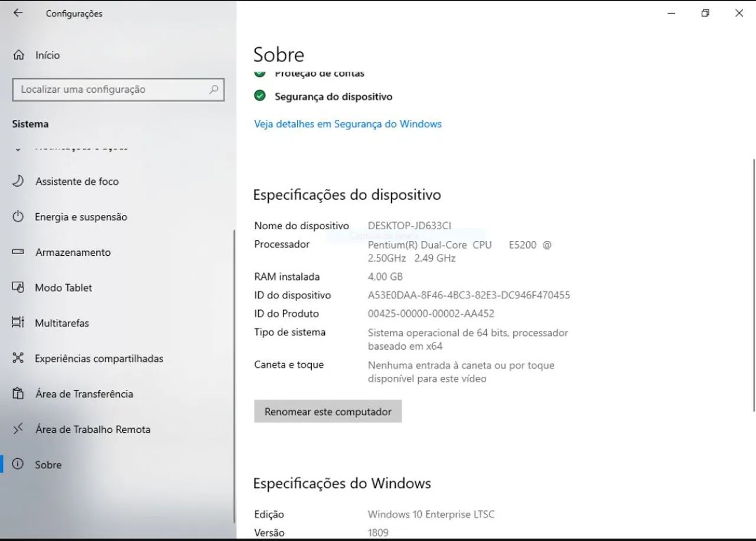Click the back arrow icon
Screen dimensions: 756x541
pos(18,13)
